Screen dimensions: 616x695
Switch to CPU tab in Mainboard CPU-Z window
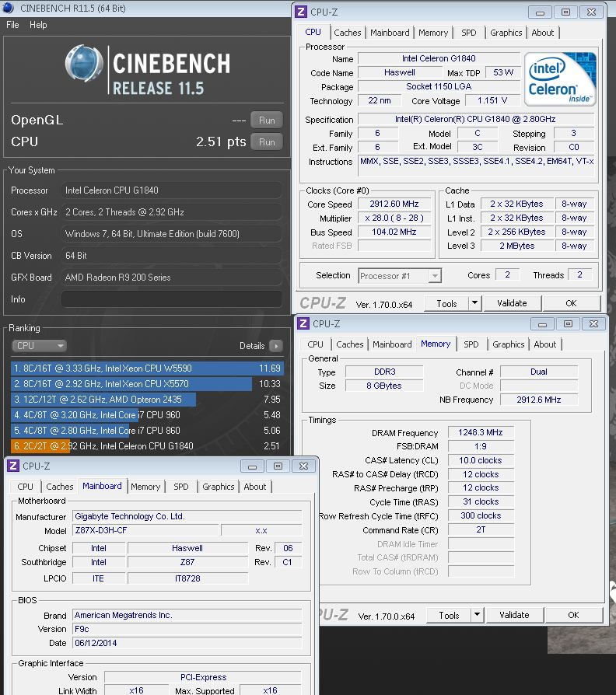tap(26, 487)
